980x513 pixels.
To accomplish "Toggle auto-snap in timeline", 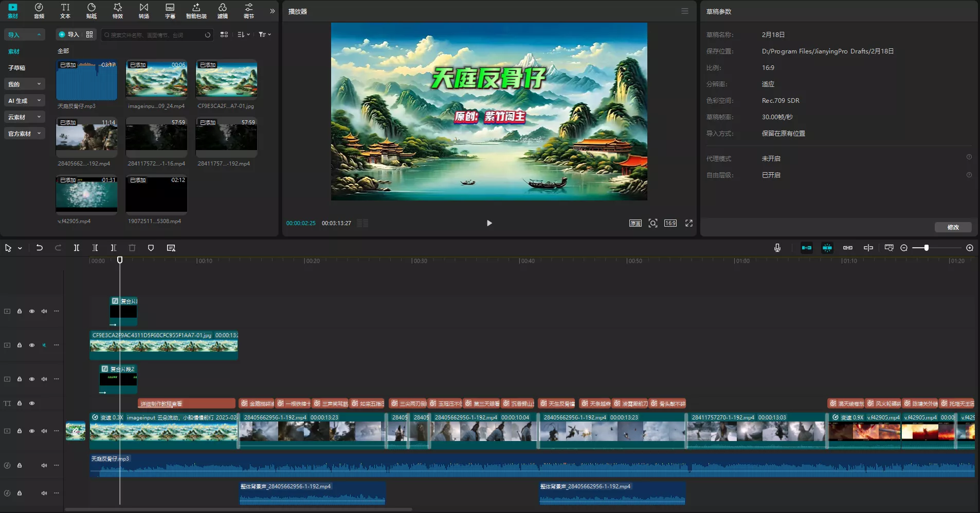I will tap(827, 248).
